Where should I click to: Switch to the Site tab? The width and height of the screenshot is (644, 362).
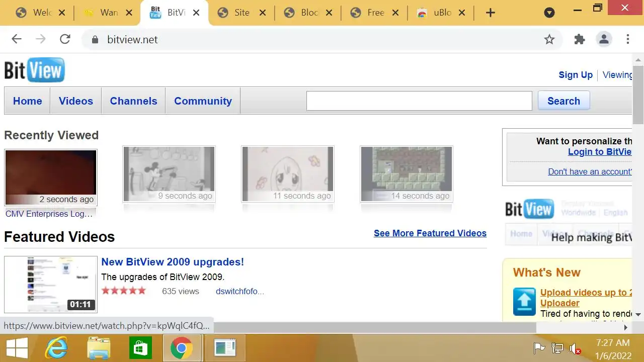(242, 13)
